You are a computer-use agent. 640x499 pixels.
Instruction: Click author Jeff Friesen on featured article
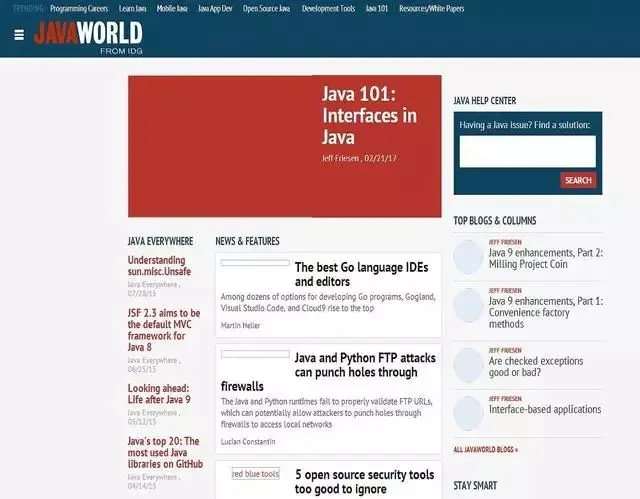click(340, 158)
